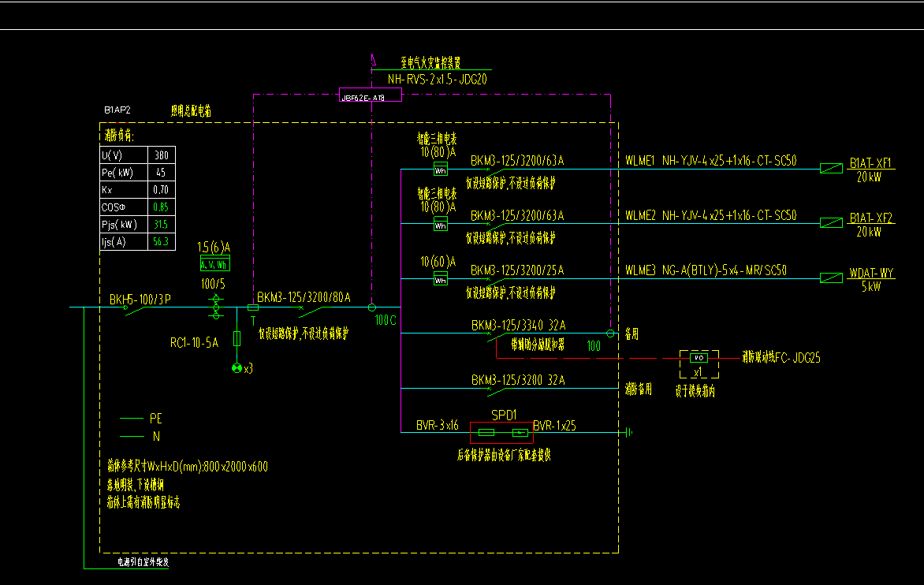Select the BVR-1x25 wire label
Screen dimensions: 924x585
click(x=554, y=426)
